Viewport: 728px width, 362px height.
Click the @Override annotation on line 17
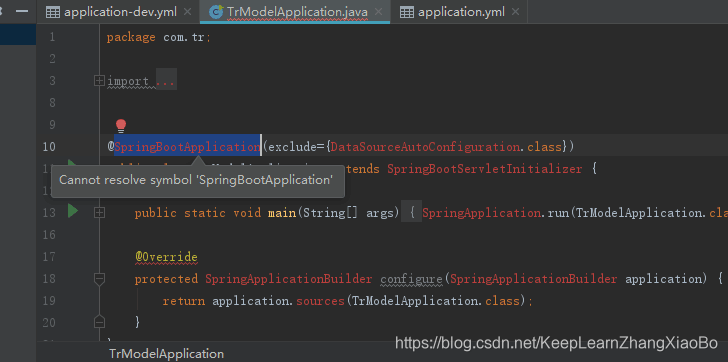pyautogui.click(x=166, y=257)
